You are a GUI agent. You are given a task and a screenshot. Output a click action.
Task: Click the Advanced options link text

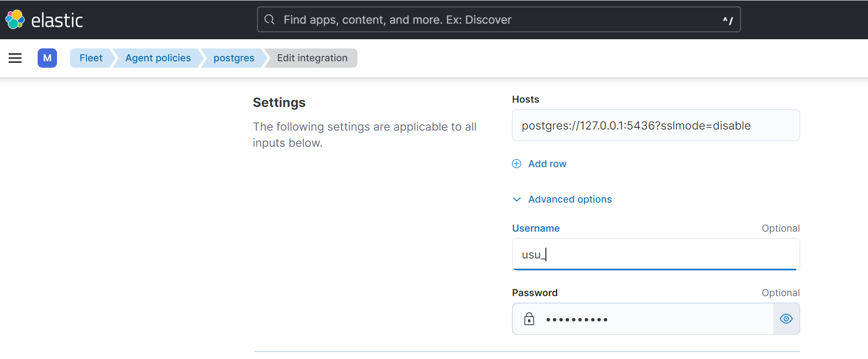[570, 199]
